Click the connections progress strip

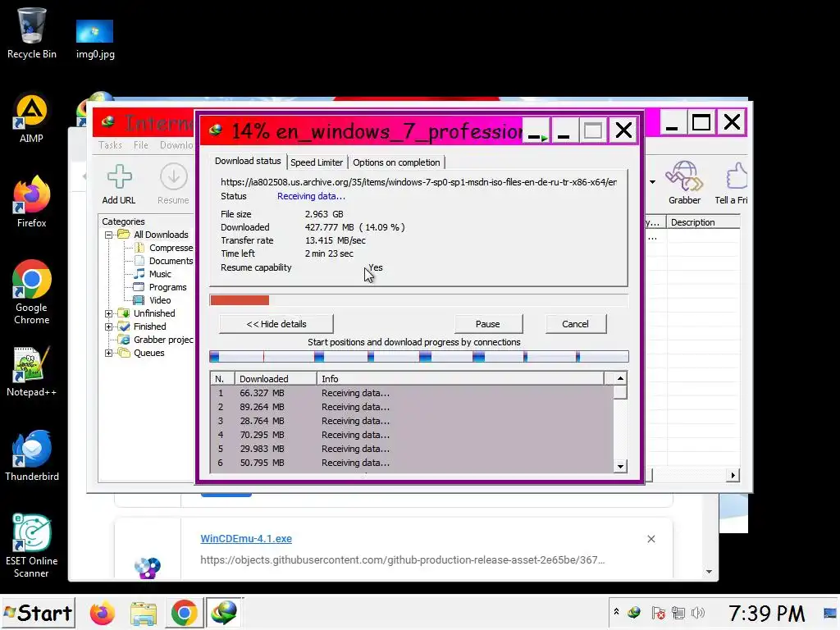tap(419, 356)
